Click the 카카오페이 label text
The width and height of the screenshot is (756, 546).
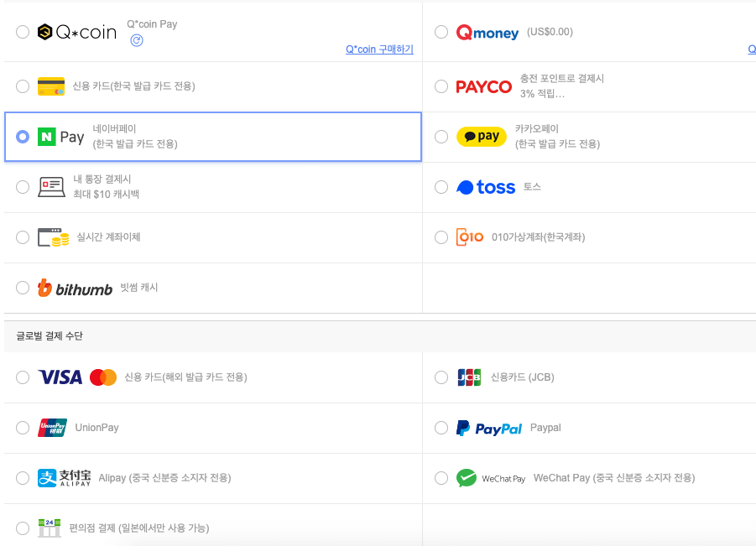tap(537, 128)
